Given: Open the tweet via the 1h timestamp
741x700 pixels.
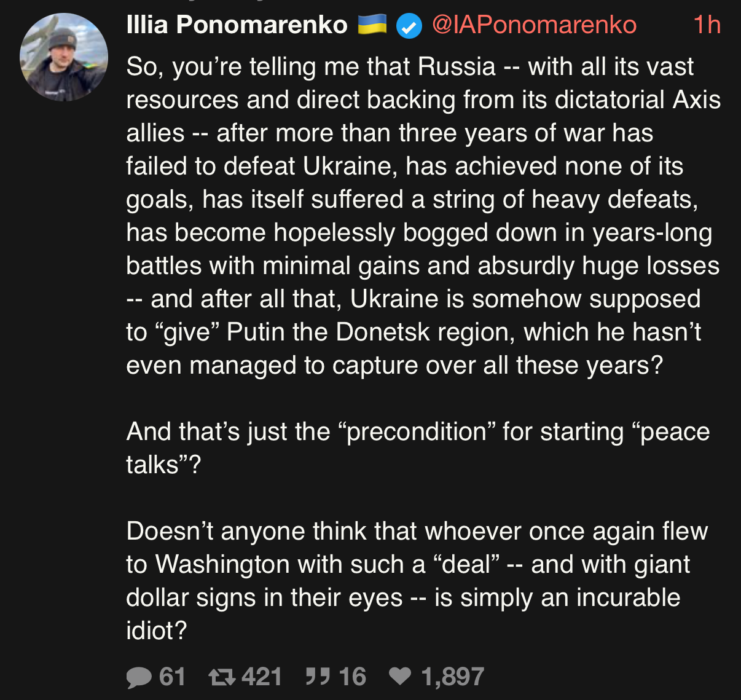Looking at the screenshot, I should coord(707,25).
